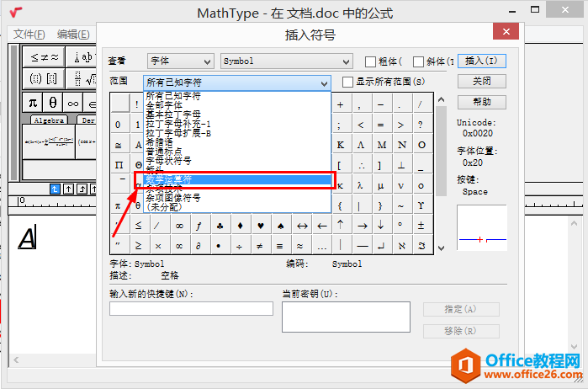Choose (未分配) in range list

237,207
